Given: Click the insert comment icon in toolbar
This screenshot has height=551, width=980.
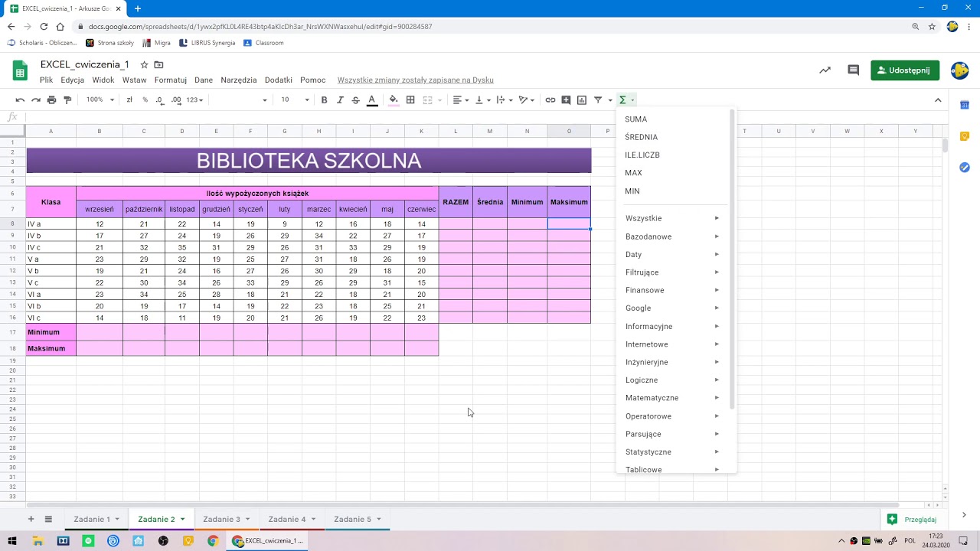Looking at the screenshot, I should (x=566, y=99).
